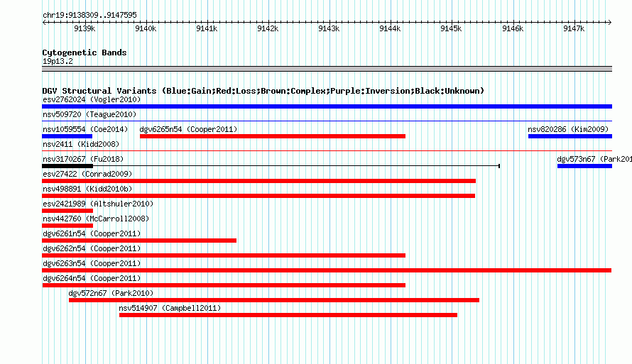632x364 pixels.
Task: Click the 9147k ruler tick label
Action: point(574,28)
